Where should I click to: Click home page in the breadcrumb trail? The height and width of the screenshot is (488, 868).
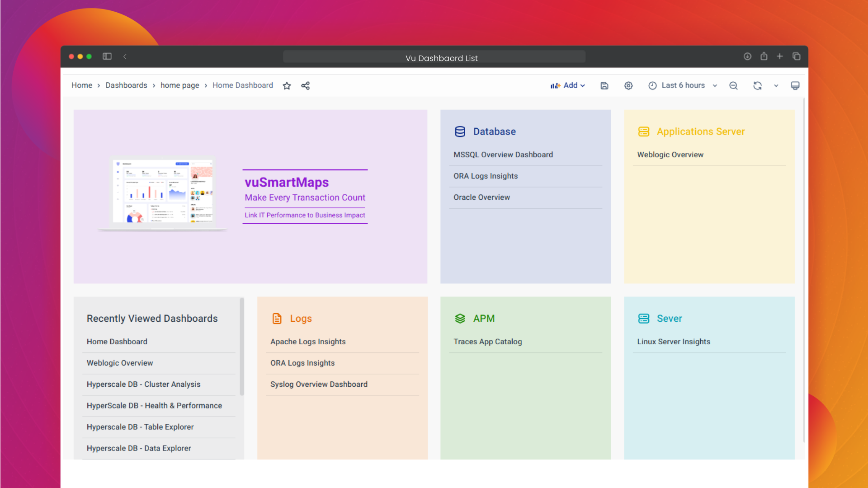coord(179,85)
